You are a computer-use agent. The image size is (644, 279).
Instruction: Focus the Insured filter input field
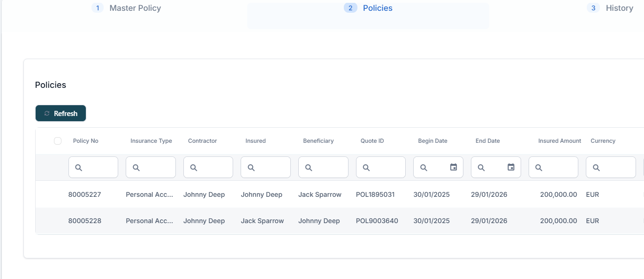pyautogui.click(x=271, y=168)
